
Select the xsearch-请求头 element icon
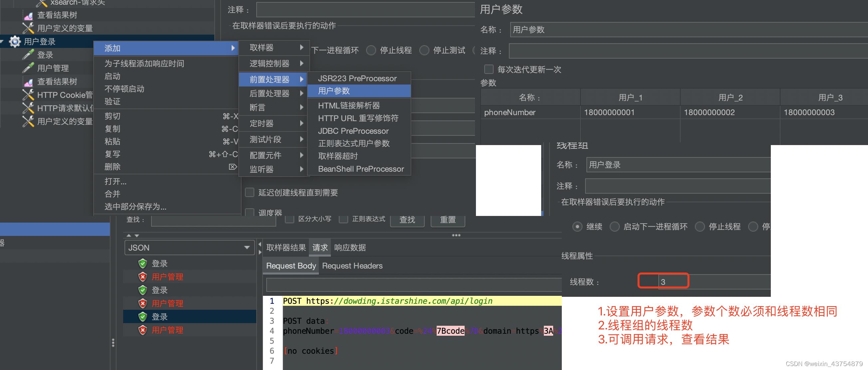tap(42, 3)
